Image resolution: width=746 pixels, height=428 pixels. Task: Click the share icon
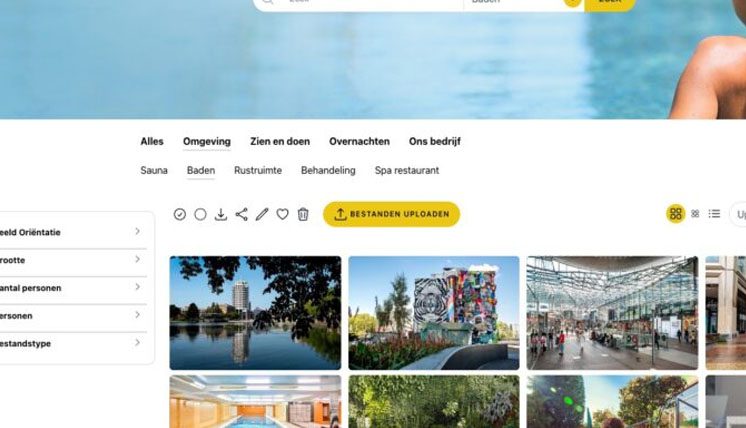pos(242,214)
